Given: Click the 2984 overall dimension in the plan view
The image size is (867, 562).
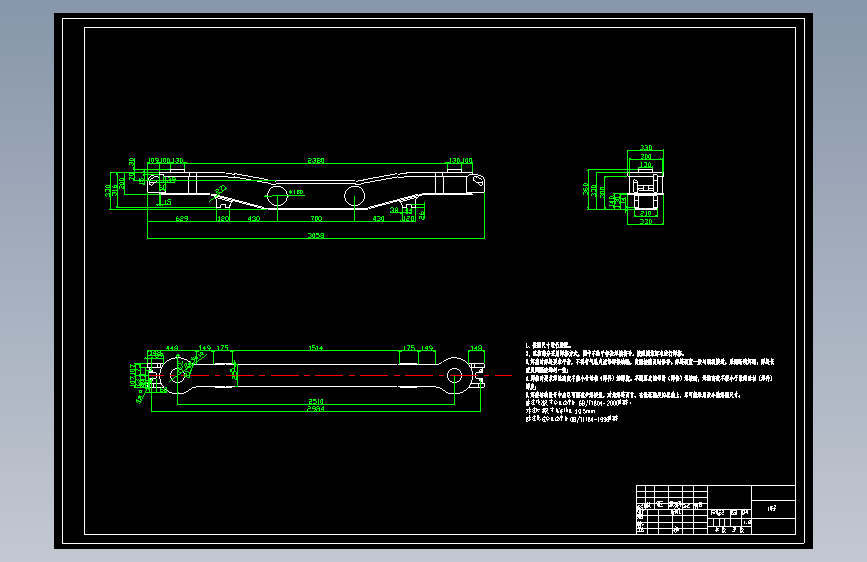Looking at the screenshot, I should 316,409.
